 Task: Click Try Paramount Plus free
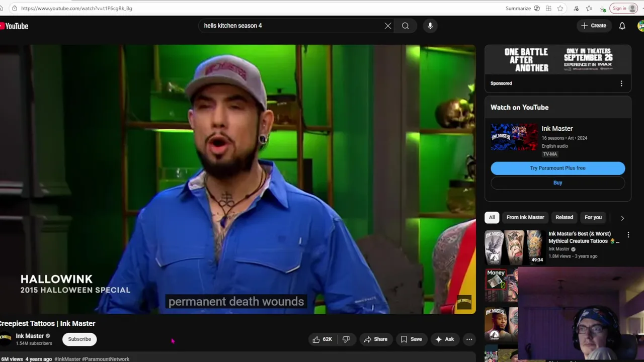[558, 168]
